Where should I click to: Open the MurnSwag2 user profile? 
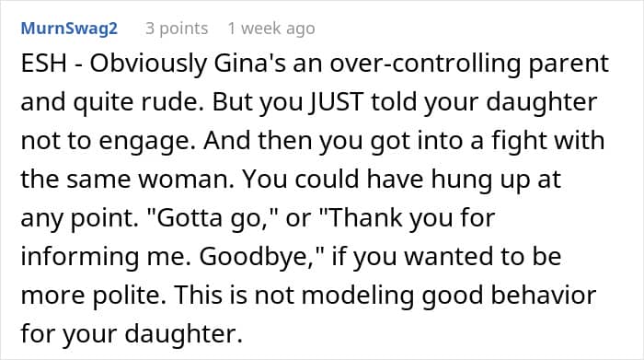(69, 29)
